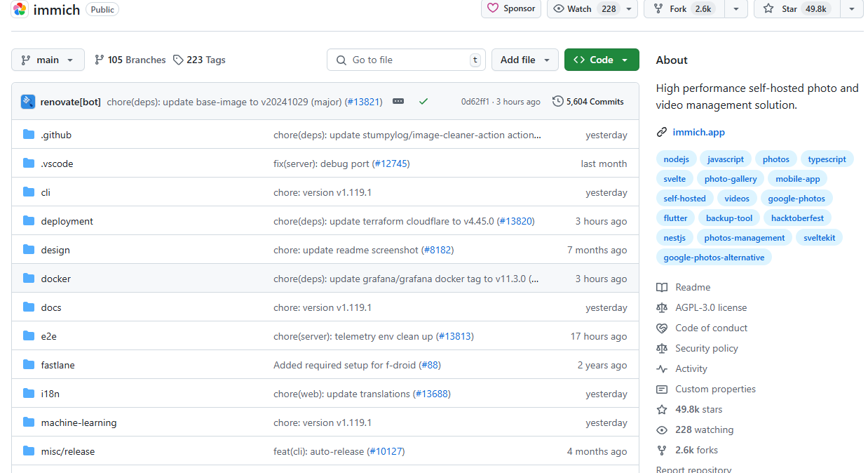Click the link icon beside immich.app
868x473 pixels.
pyautogui.click(x=661, y=133)
